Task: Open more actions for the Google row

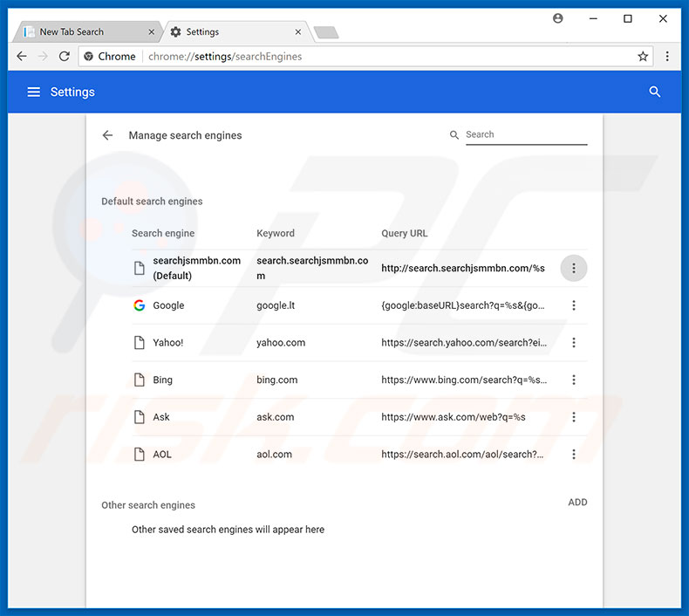Action: [x=573, y=305]
